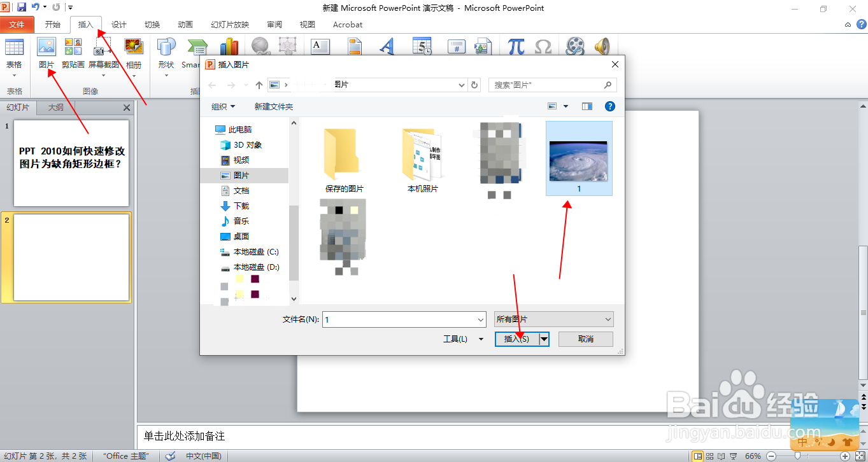This screenshot has width=868, height=462.
Task: Click the 取消 Cancel button
Action: pos(586,339)
